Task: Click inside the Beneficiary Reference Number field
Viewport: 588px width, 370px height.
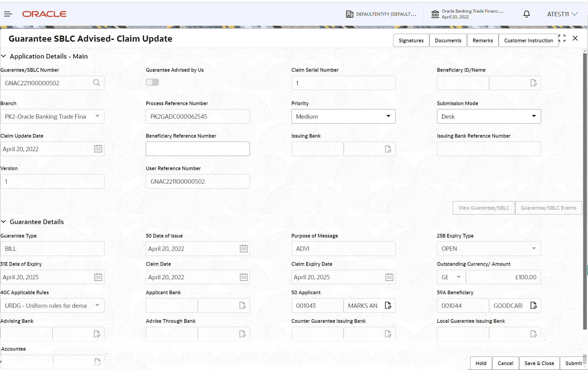Action: click(x=198, y=149)
